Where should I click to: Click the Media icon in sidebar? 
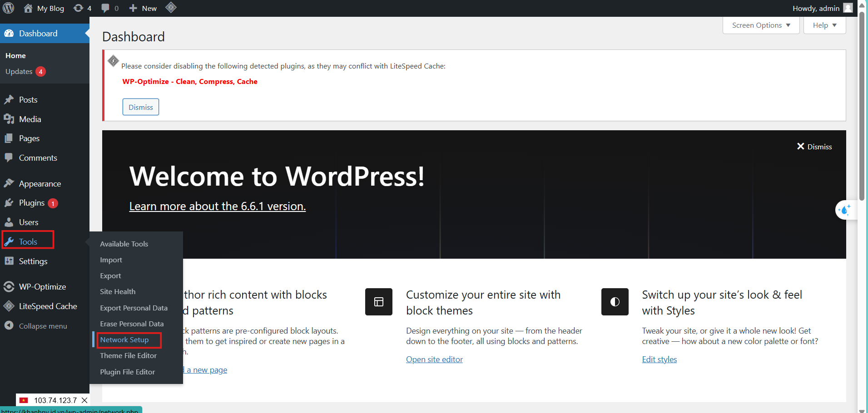pos(9,119)
